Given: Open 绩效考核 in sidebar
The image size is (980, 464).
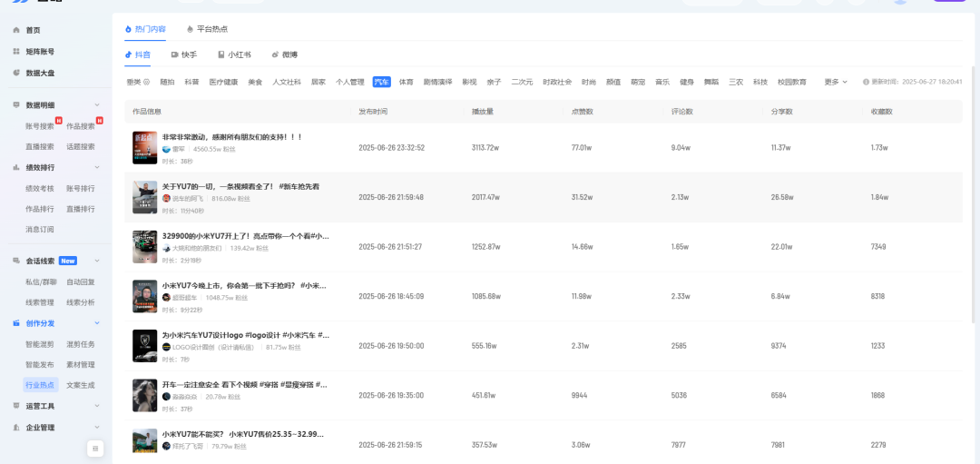Looking at the screenshot, I should 40,188.
